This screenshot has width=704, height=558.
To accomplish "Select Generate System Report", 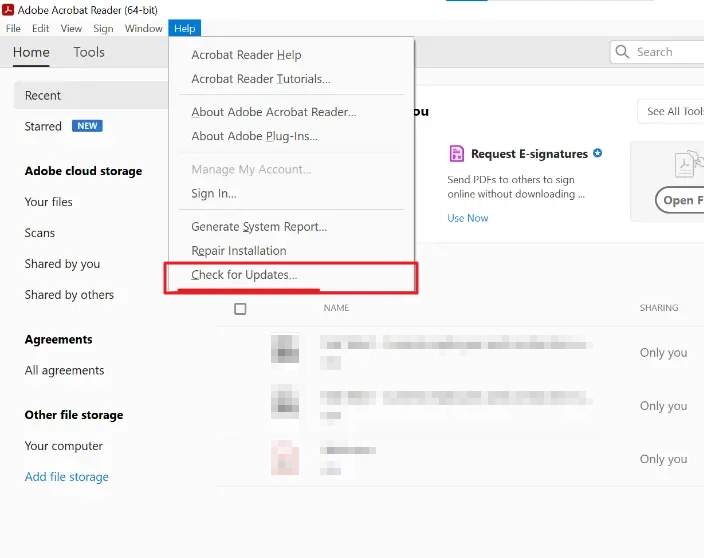I will coord(259,227).
